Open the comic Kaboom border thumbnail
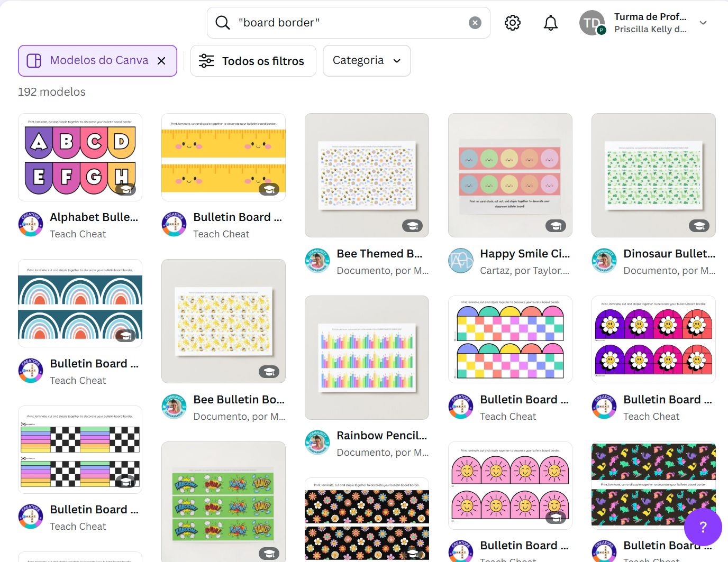The height and width of the screenshot is (562, 728). (223, 502)
